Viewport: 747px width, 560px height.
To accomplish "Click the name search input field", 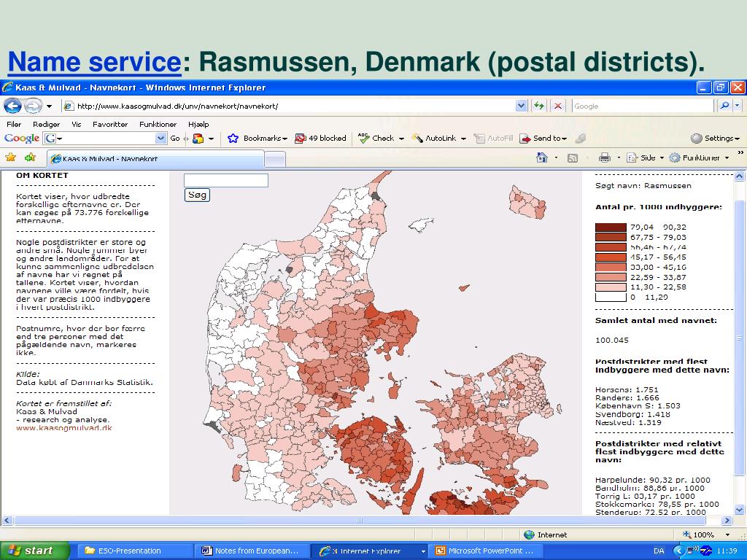I will click(x=226, y=180).
